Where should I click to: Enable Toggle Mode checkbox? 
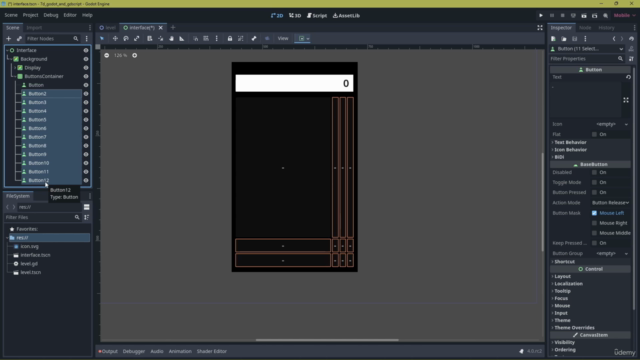(594, 182)
